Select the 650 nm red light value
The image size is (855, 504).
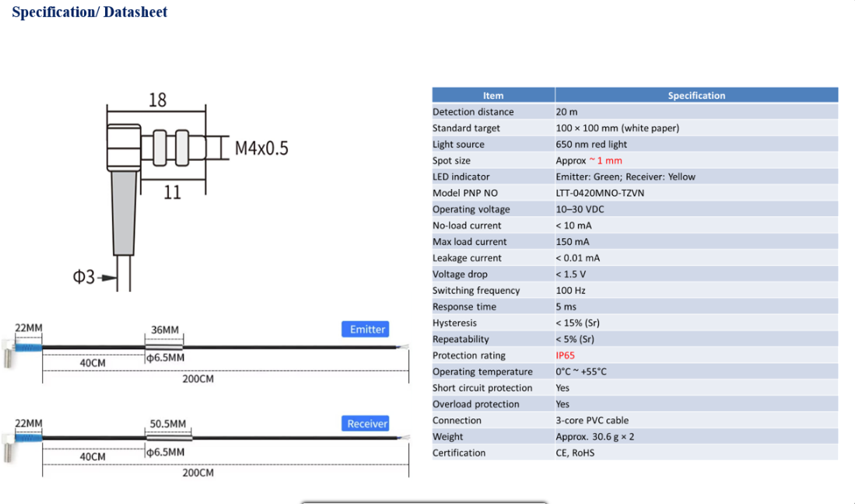point(591,145)
